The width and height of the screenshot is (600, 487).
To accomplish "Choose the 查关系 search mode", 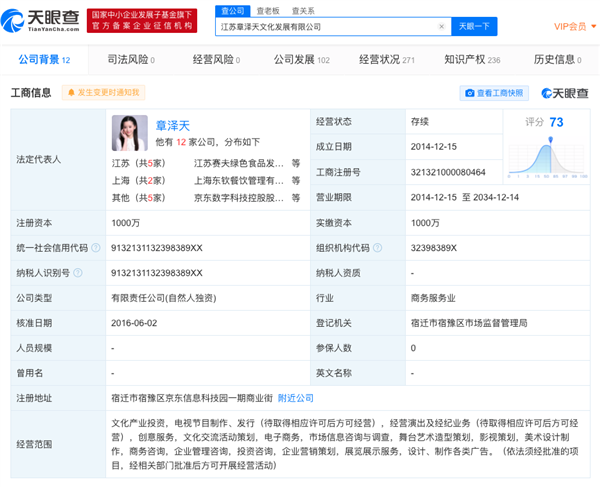I will point(302,10).
